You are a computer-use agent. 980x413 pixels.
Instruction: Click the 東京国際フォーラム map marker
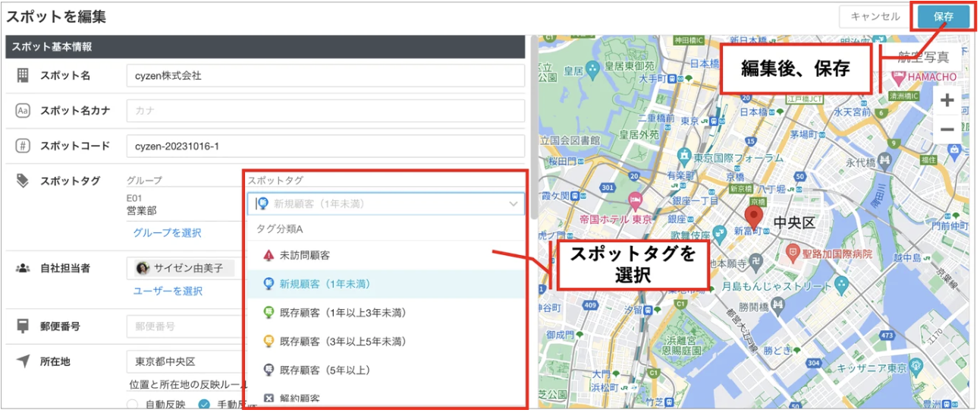coord(685,156)
